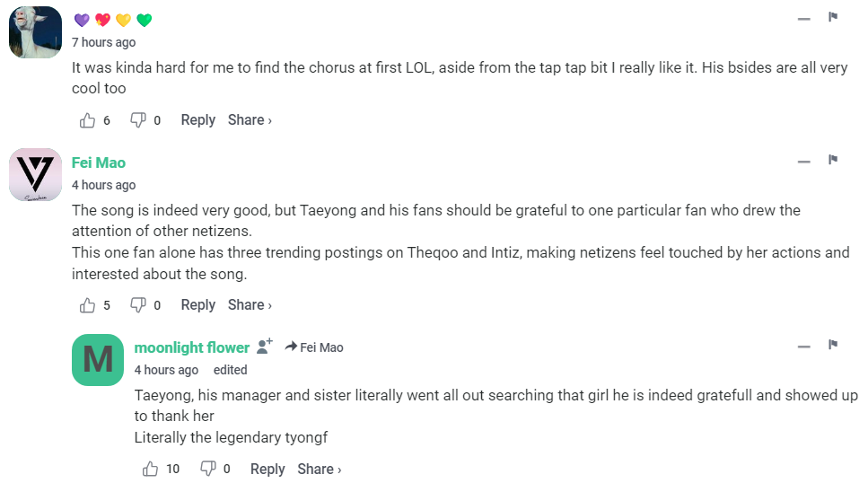Collapse Fei Mao's comment thread
This screenshot has height=483, width=868.
coord(804,162)
